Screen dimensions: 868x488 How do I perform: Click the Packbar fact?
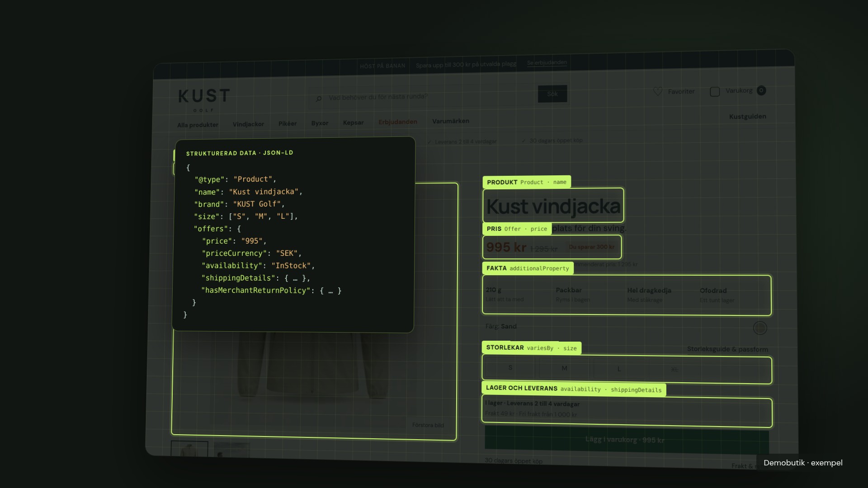pyautogui.click(x=573, y=295)
